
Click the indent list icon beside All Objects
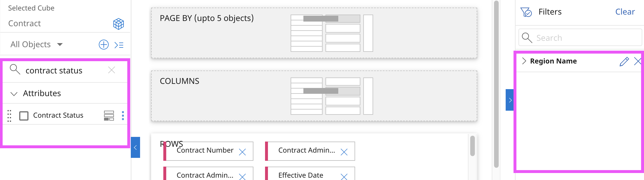click(119, 45)
